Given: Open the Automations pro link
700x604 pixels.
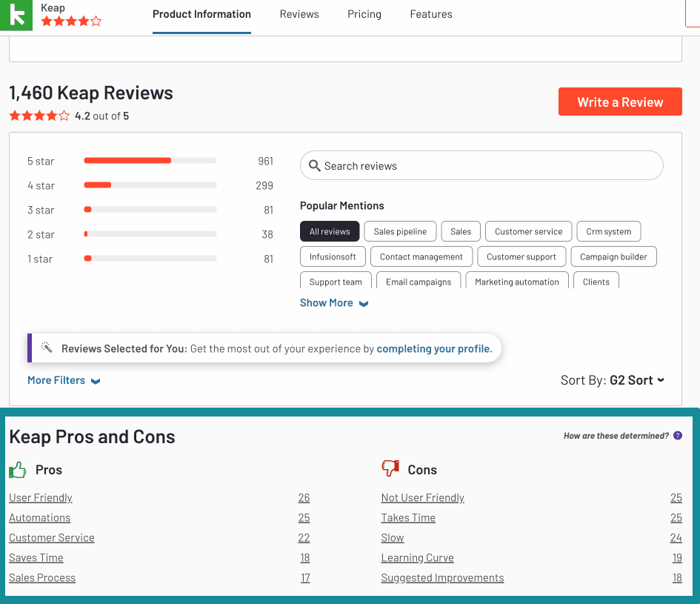Looking at the screenshot, I should (x=40, y=518).
